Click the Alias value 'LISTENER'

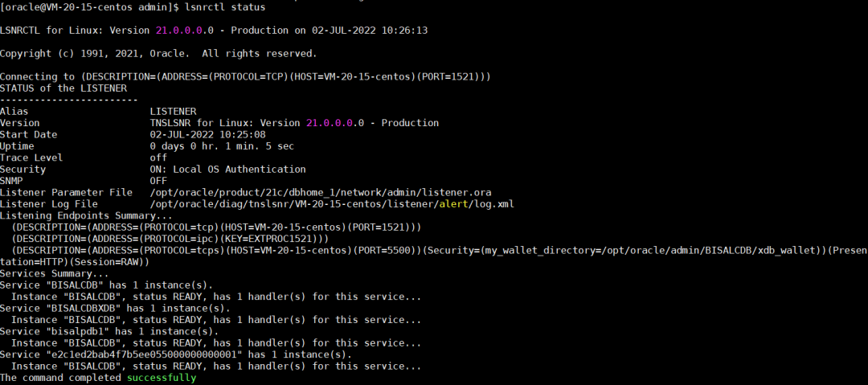click(173, 112)
